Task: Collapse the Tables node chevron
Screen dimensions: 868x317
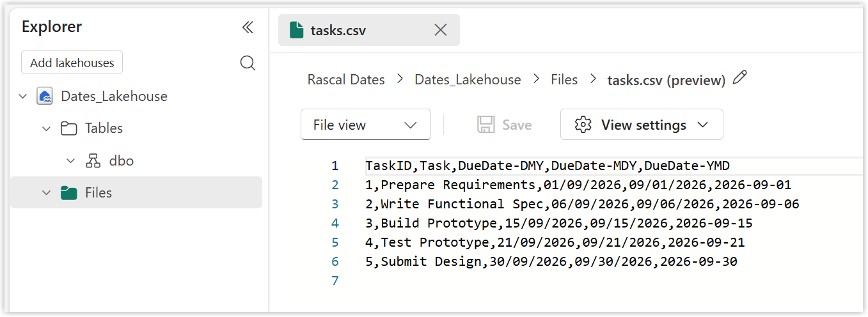Action: (x=46, y=128)
